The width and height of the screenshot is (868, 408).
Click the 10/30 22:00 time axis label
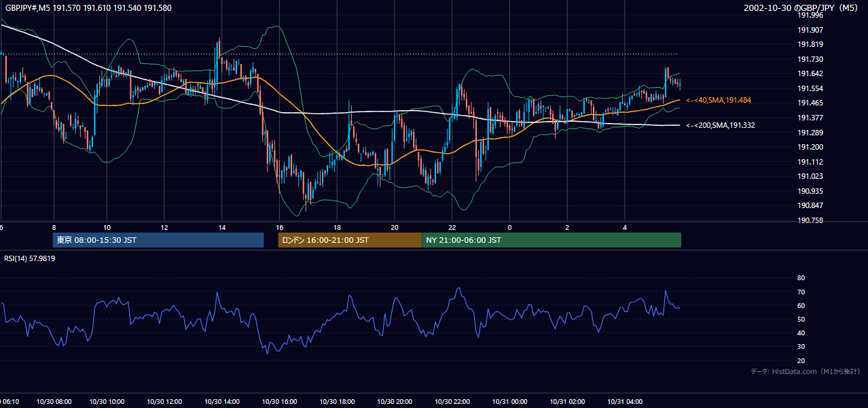click(452, 402)
